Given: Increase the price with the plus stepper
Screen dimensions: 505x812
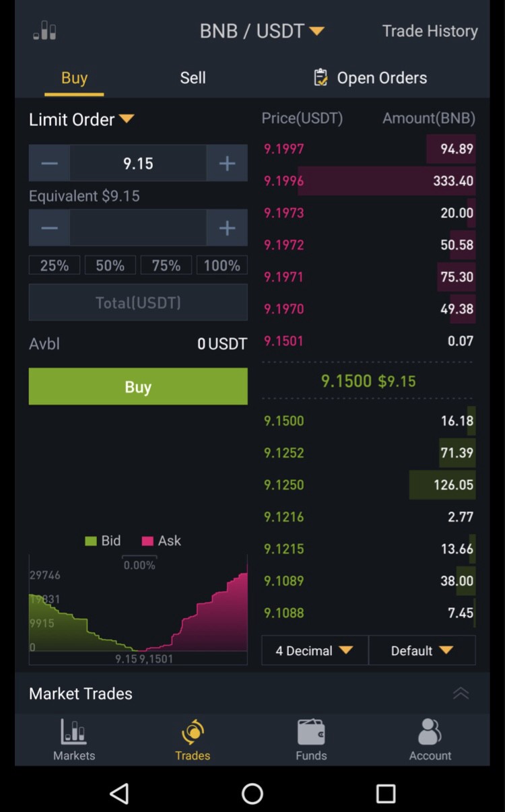Looking at the screenshot, I should [x=227, y=163].
